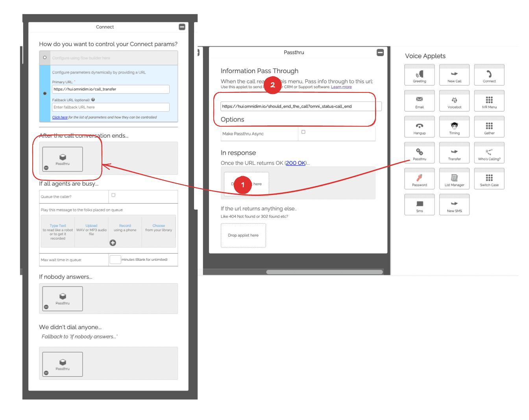Screen dimensions: 529x420
Task: Enable the Make Passthru Async checkbox
Action: click(x=303, y=132)
